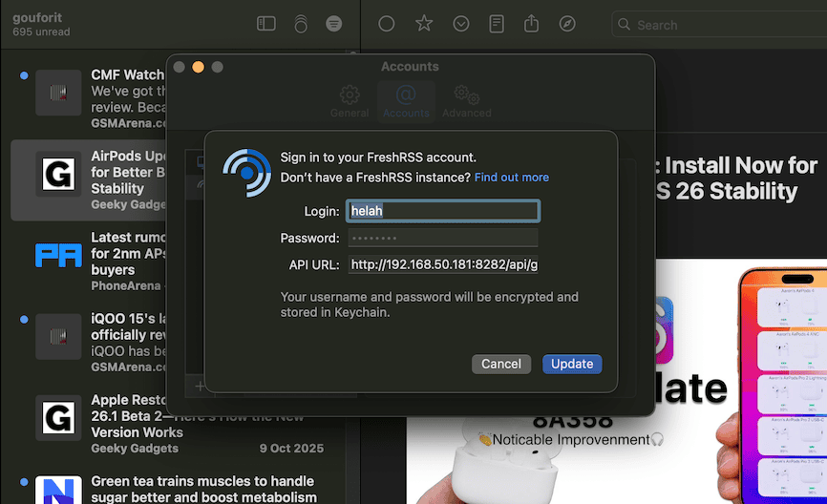Select the Accounts preferences tab
This screenshot has width=827, height=504.
point(406,101)
